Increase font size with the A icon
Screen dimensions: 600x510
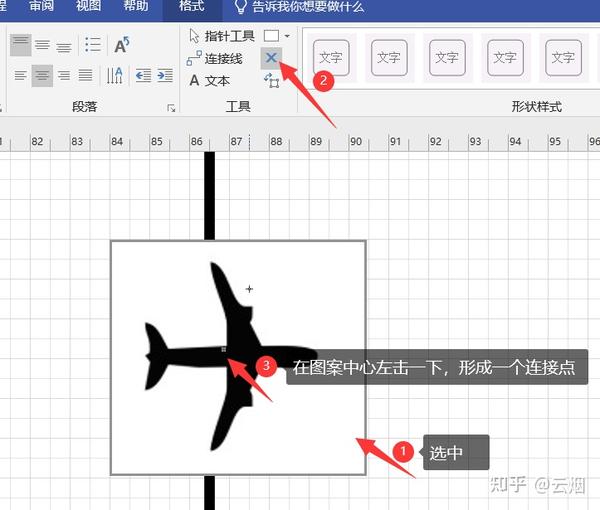pos(122,45)
